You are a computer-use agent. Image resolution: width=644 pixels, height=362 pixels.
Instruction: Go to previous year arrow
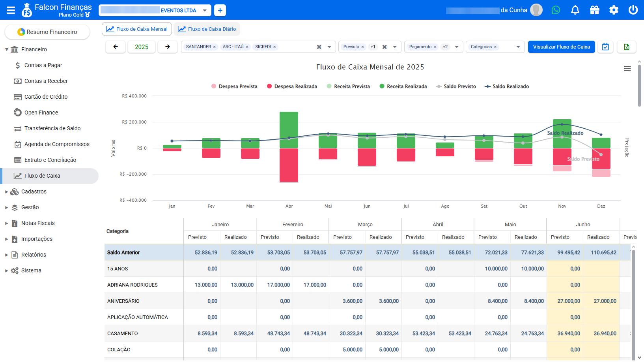(116, 47)
